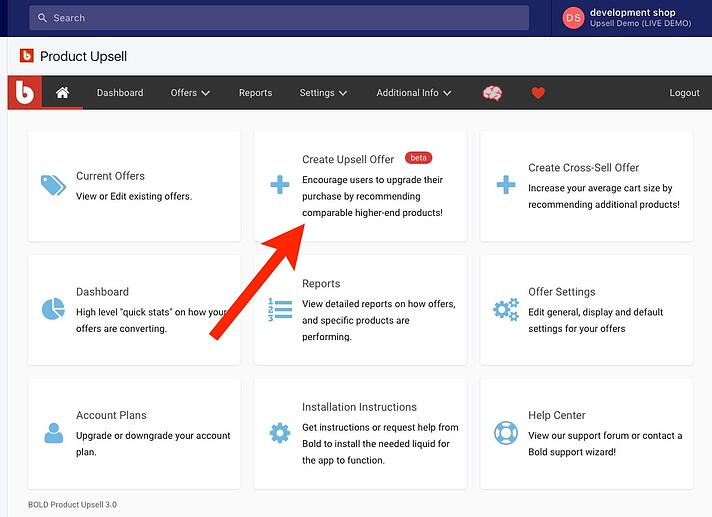Open the Reports card title
The height and width of the screenshot is (517, 712).
click(321, 284)
